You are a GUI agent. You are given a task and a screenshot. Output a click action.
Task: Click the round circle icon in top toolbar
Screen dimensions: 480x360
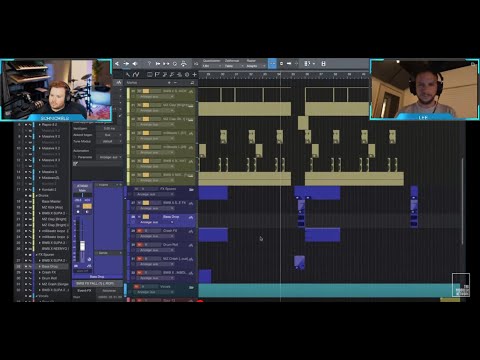click(175, 64)
